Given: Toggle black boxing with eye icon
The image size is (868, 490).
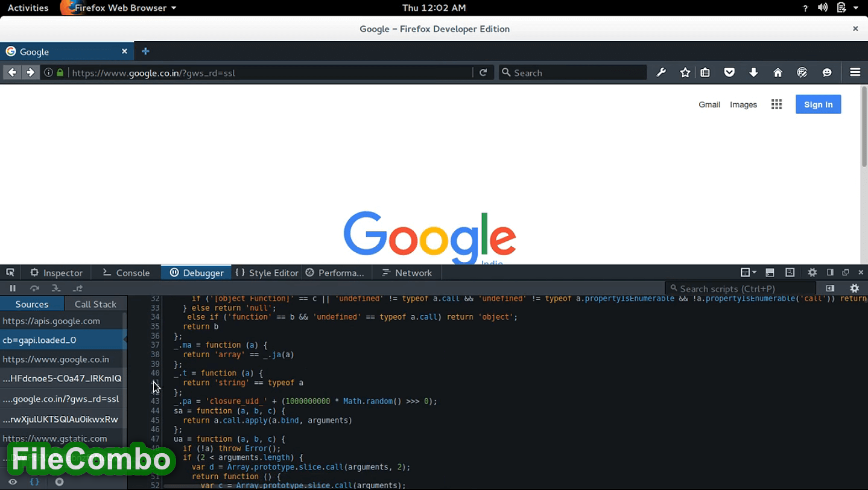Looking at the screenshot, I should tap(13, 482).
